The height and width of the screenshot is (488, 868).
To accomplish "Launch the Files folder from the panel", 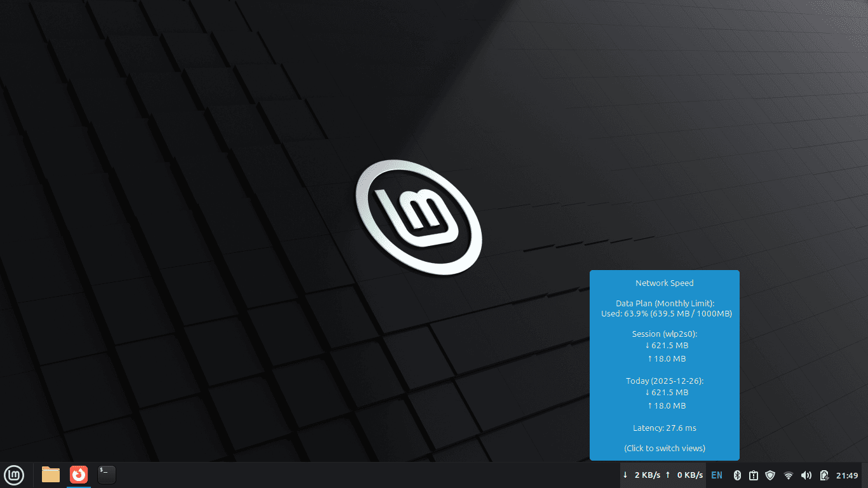I will 51,475.
